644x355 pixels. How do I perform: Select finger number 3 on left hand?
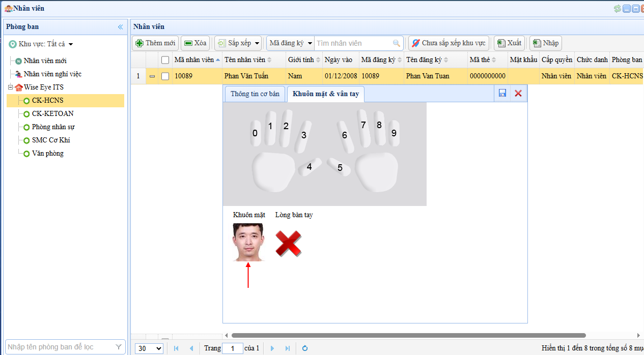[x=304, y=135]
